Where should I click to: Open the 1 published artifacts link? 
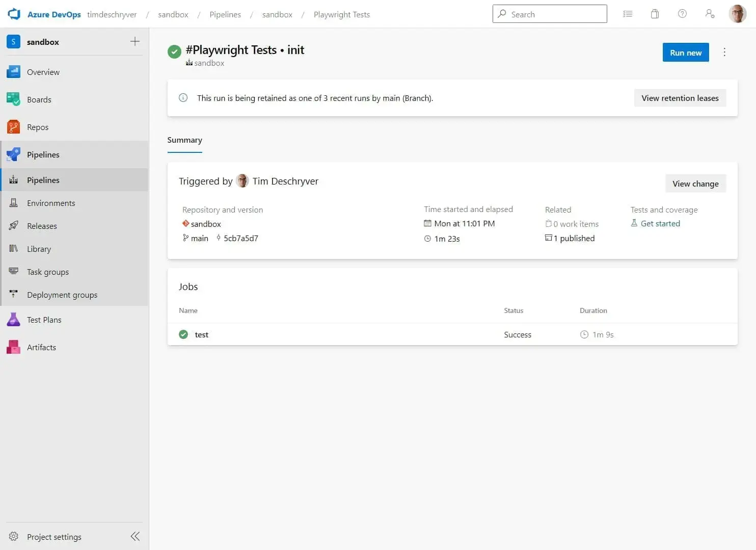pos(574,238)
